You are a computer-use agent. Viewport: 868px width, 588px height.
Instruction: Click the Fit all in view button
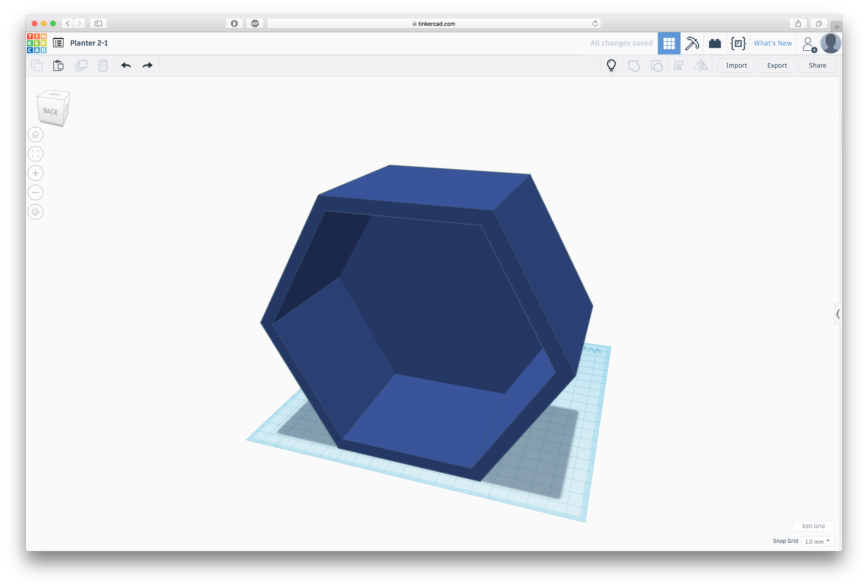(x=35, y=154)
